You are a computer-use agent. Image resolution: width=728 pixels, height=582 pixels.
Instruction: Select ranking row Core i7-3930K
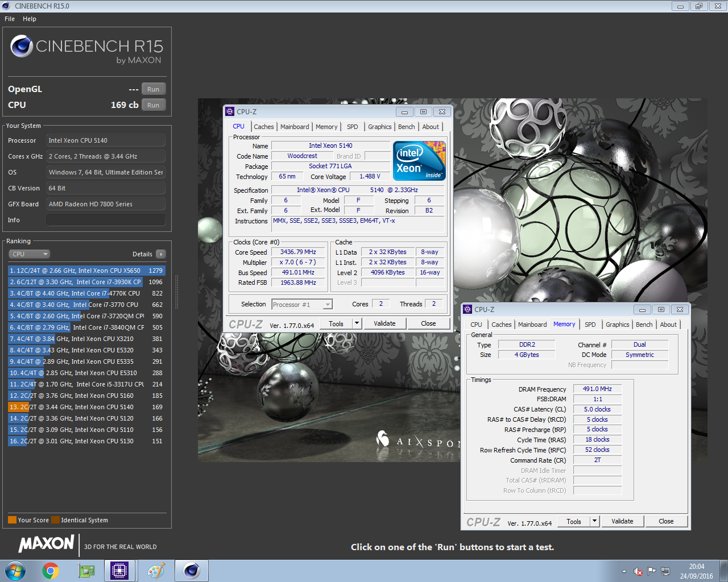86,282
